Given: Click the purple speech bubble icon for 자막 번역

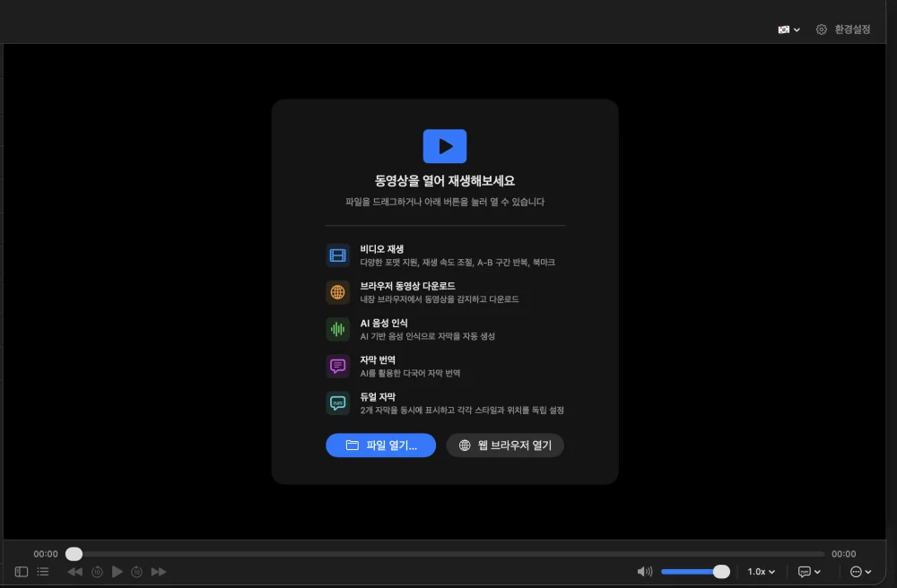Looking at the screenshot, I should point(337,367).
